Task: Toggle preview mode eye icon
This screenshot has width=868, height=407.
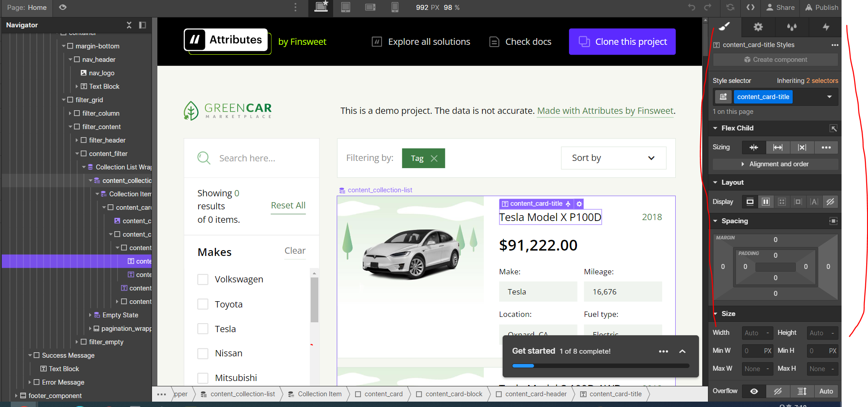Action: click(x=63, y=7)
